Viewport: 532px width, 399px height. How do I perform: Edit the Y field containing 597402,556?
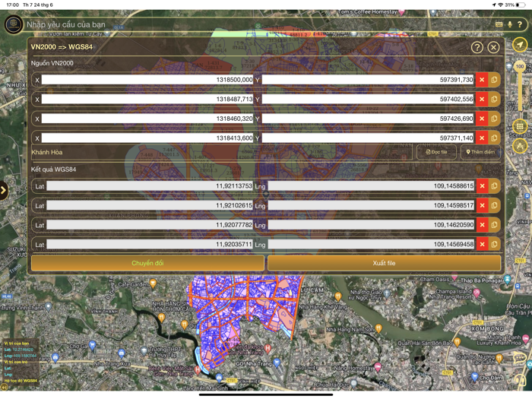(368, 99)
